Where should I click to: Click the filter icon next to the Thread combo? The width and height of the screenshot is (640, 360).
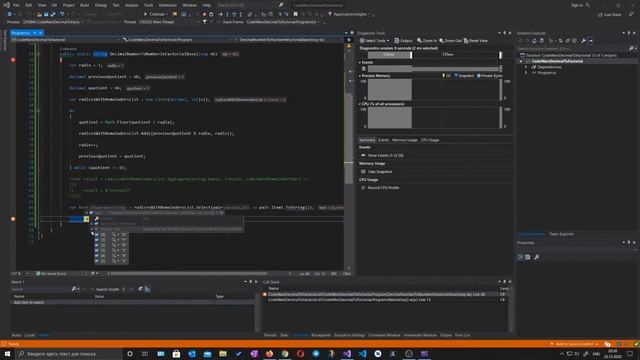click(204, 22)
